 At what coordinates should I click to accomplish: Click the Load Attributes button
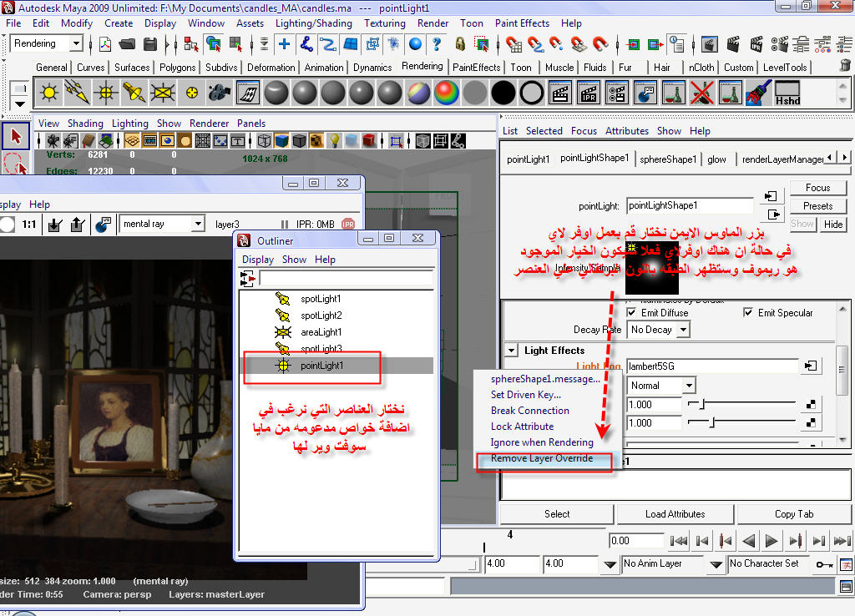(x=675, y=514)
